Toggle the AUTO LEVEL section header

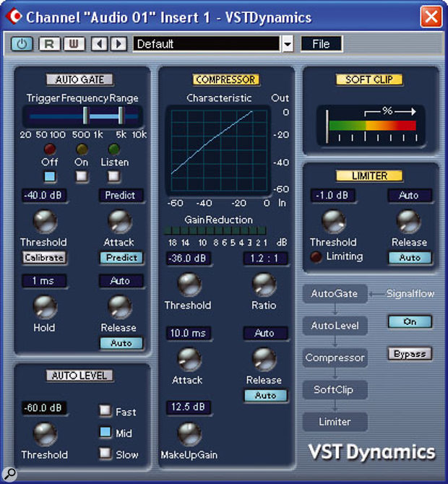[x=79, y=376]
